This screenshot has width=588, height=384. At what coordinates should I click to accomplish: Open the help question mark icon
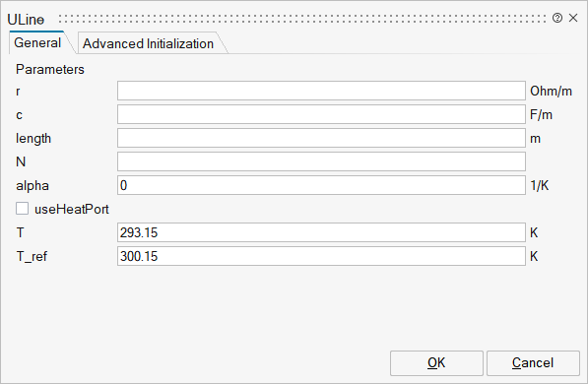557,18
